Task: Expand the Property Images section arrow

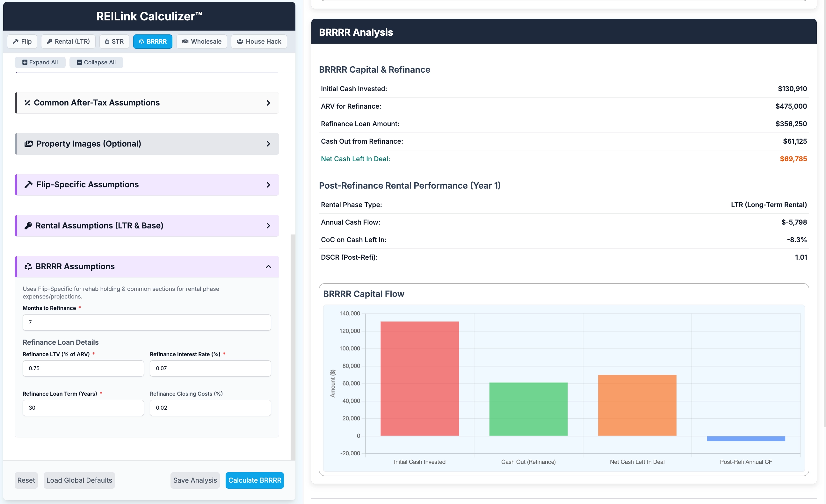Action: click(x=268, y=144)
